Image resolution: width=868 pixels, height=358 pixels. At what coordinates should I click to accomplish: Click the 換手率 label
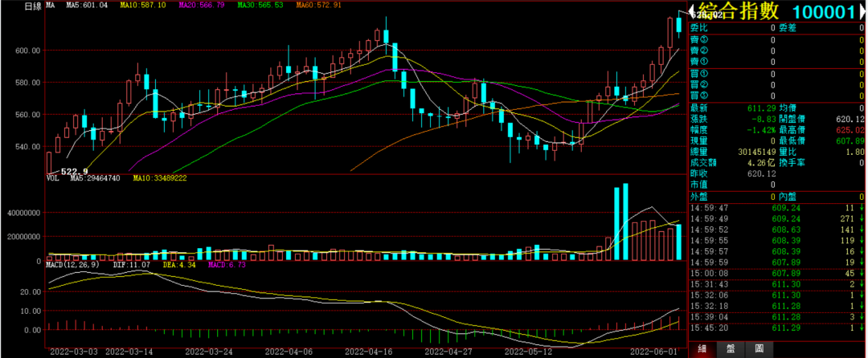tap(792, 163)
